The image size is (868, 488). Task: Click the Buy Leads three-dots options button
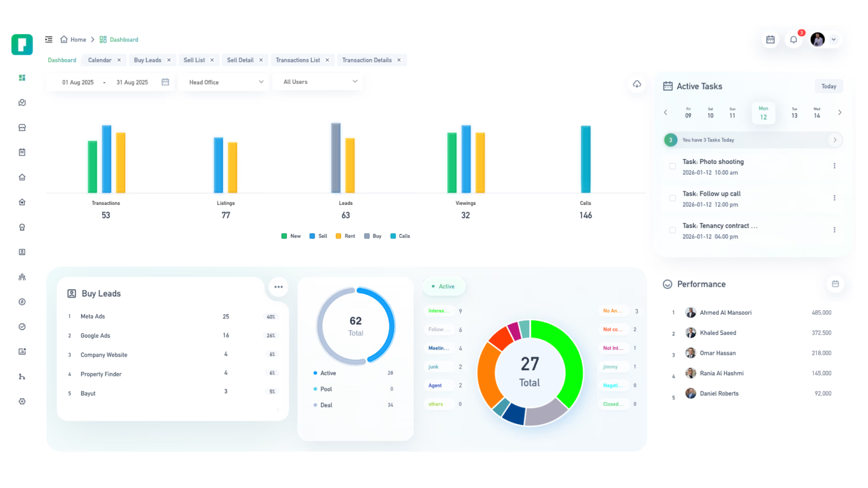click(278, 287)
